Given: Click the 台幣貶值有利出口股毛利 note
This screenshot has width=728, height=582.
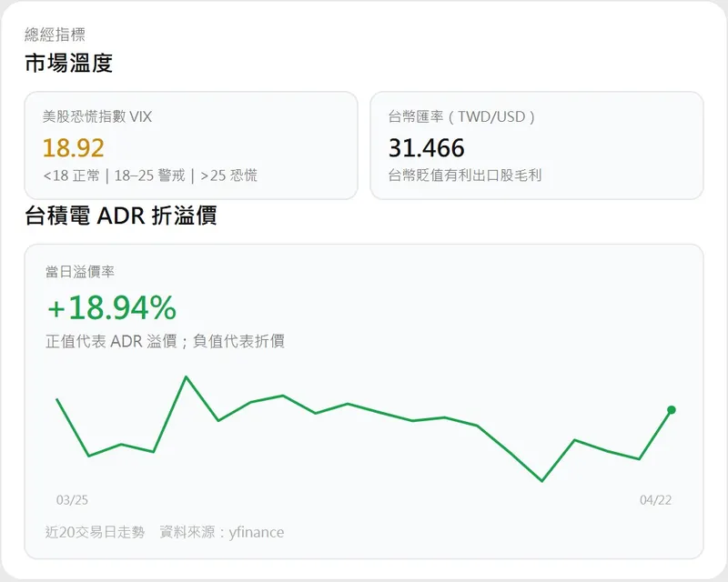Looking at the screenshot, I should coord(465,176).
